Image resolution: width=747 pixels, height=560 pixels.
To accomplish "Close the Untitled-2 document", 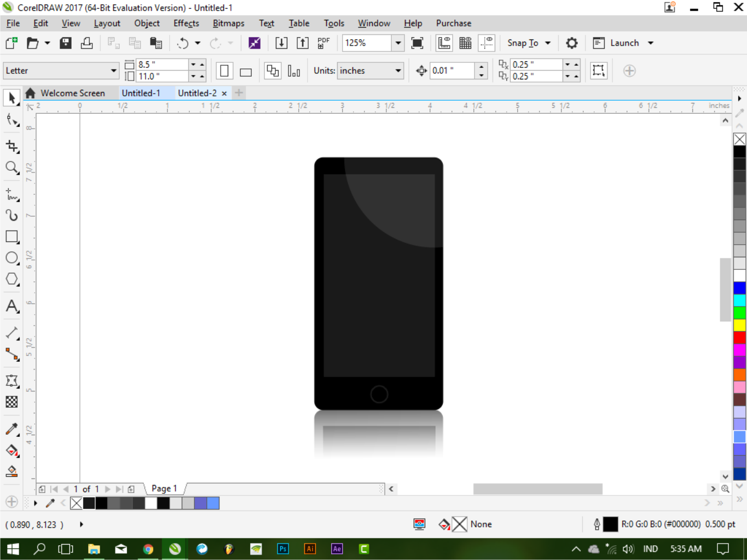I will tap(224, 93).
